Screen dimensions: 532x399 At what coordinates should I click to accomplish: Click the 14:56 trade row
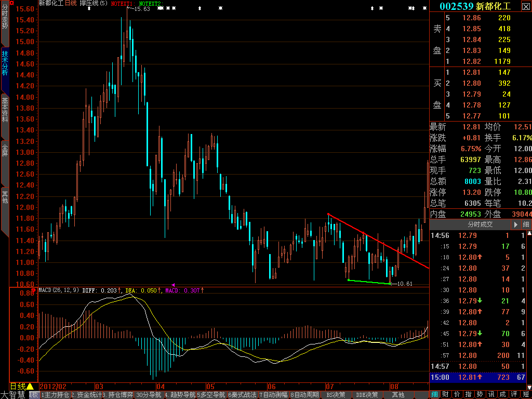click(478, 235)
